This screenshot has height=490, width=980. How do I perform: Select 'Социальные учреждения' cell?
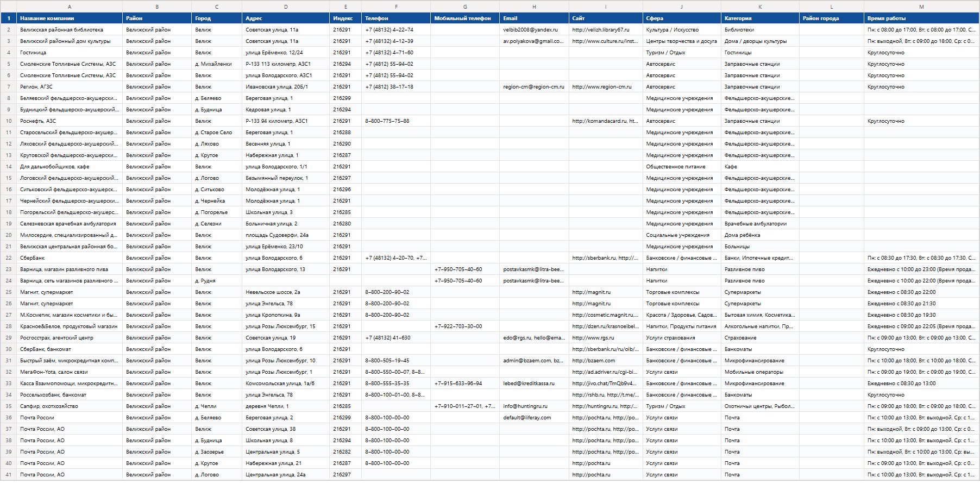coord(682,235)
